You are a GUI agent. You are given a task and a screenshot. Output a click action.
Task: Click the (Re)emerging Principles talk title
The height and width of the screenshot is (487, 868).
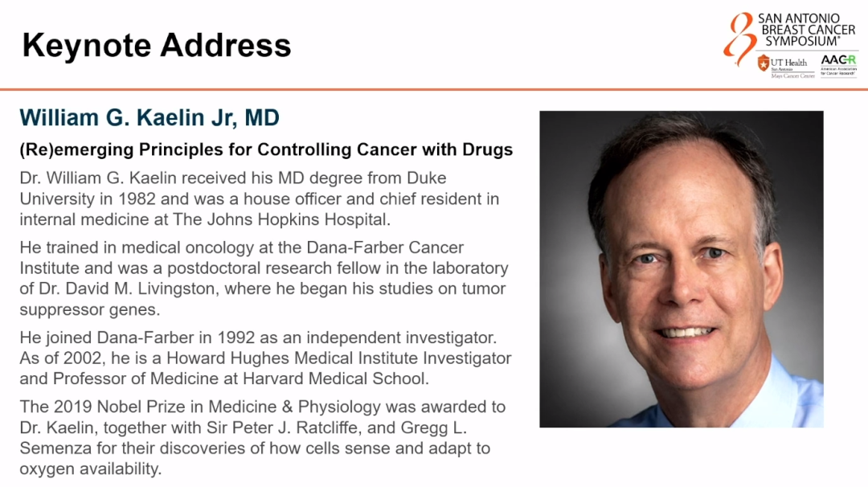click(266, 149)
